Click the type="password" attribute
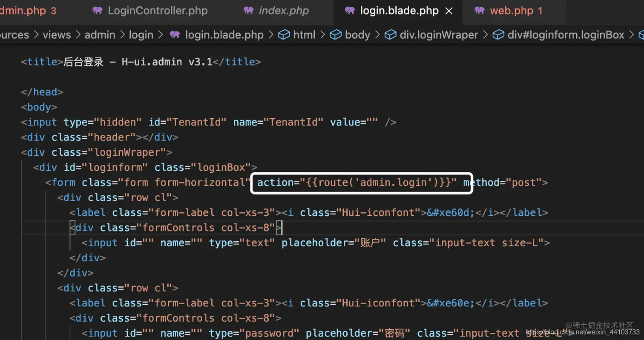Screen dimensions: 644x340 pyautogui.click(x=254, y=333)
